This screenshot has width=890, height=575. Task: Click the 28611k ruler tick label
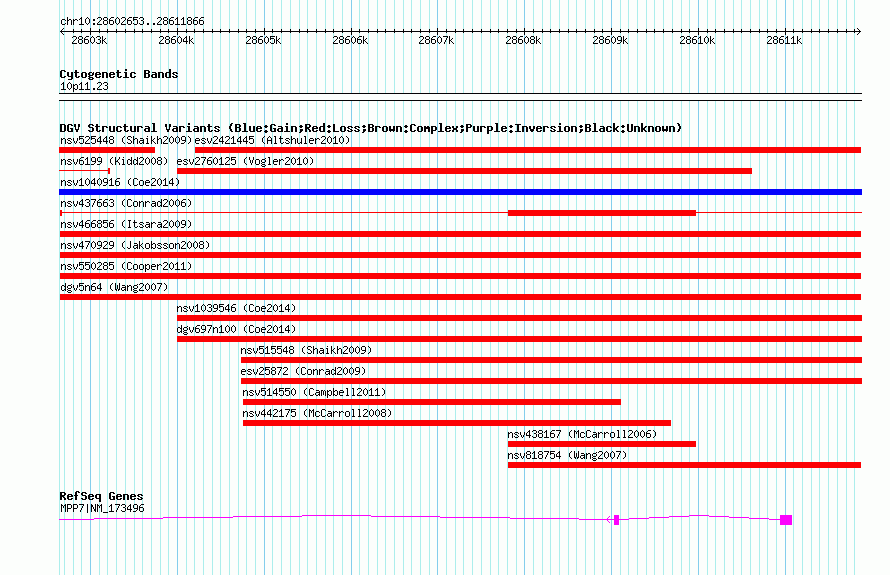784,41
